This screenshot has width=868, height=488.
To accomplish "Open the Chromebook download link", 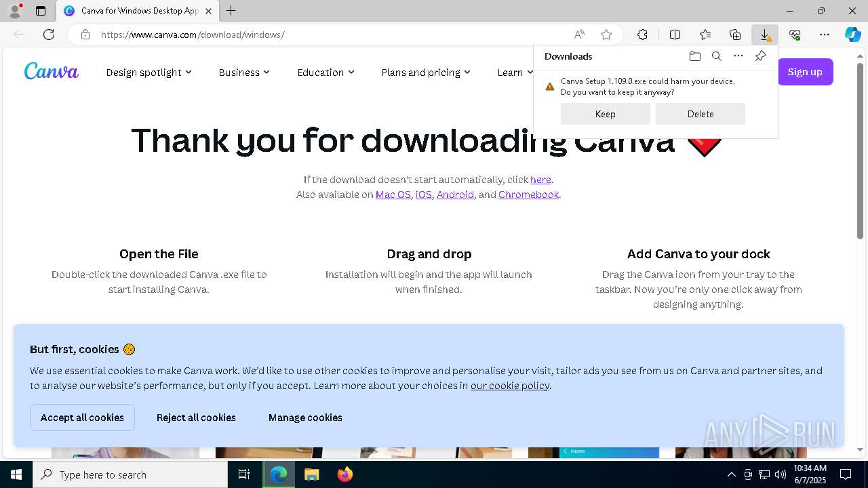I will tap(529, 195).
